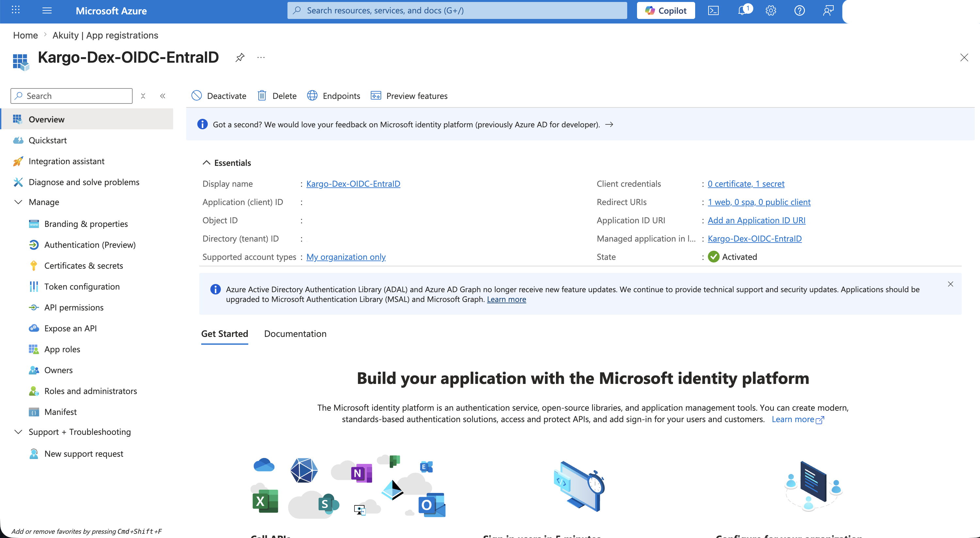
Task: Click the organization configuration illustration
Action: click(x=813, y=486)
